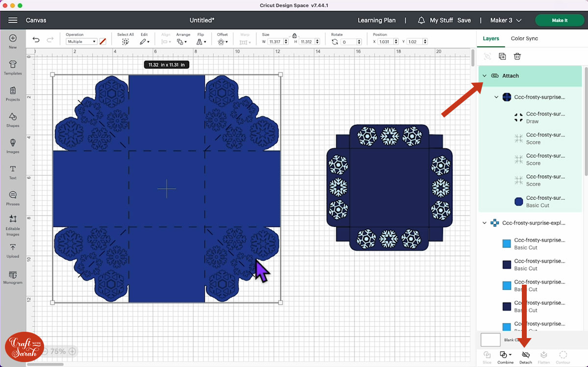Select the snowflake box design on canvas

(x=167, y=189)
